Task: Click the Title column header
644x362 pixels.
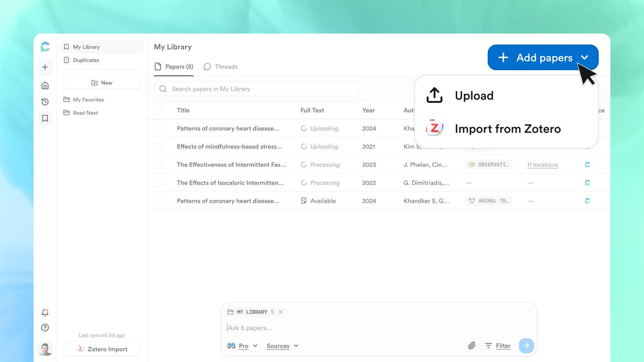Action: 183,110
